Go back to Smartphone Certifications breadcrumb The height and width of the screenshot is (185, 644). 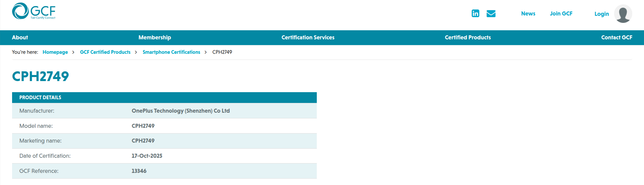coord(171,52)
